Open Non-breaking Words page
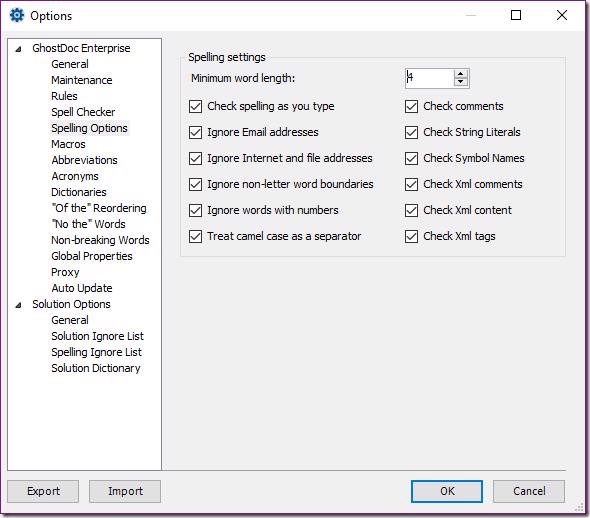 coord(100,240)
